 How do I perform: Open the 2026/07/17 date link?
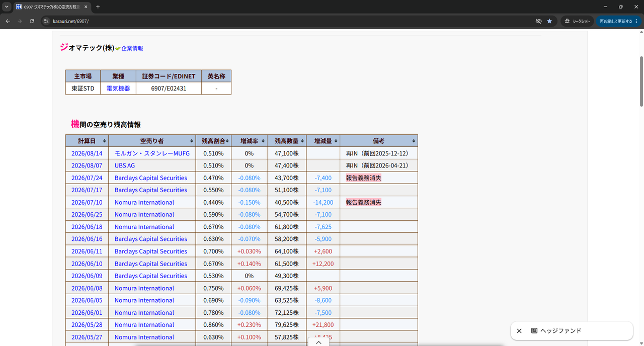tap(87, 190)
